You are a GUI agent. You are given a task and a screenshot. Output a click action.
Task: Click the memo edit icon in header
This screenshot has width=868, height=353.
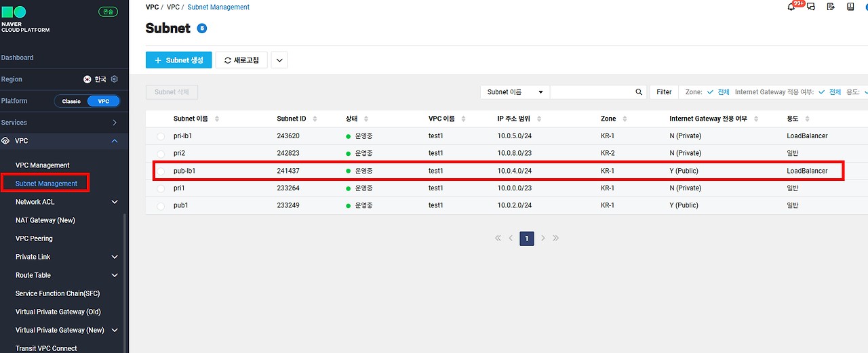click(x=831, y=7)
